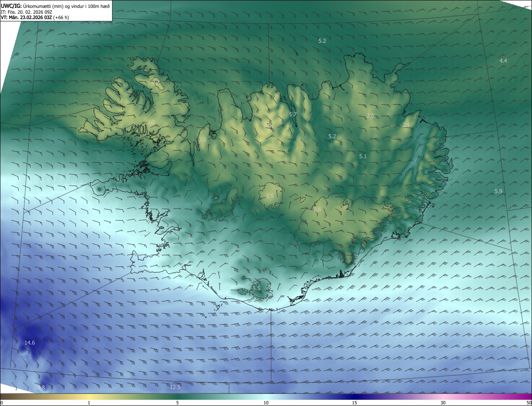Click the 0 label on the color scale
Screen dimensions: 532x406
tap(2, 403)
